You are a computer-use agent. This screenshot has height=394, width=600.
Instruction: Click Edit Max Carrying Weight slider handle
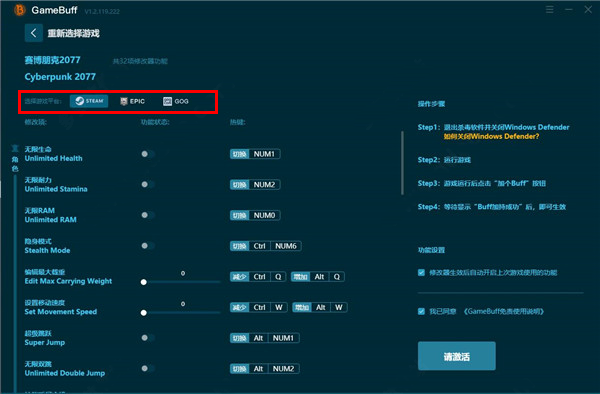pos(144,282)
